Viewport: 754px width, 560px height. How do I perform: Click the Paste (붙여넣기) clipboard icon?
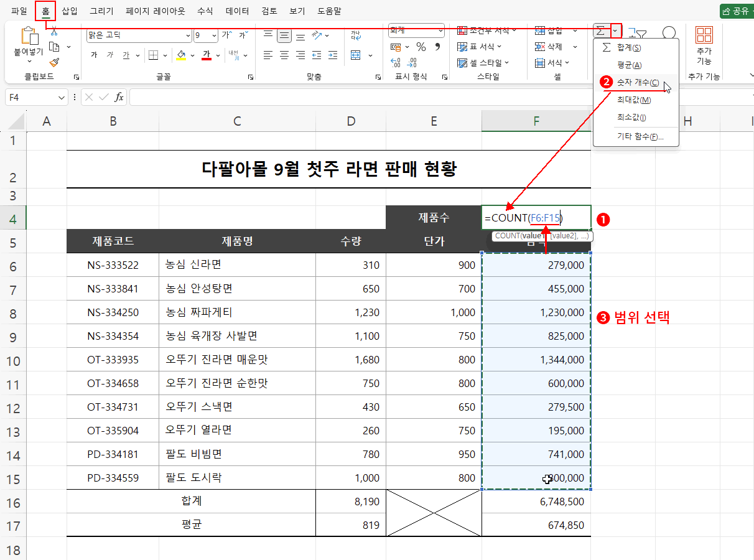pyautogui.click(x=29, y=37)
